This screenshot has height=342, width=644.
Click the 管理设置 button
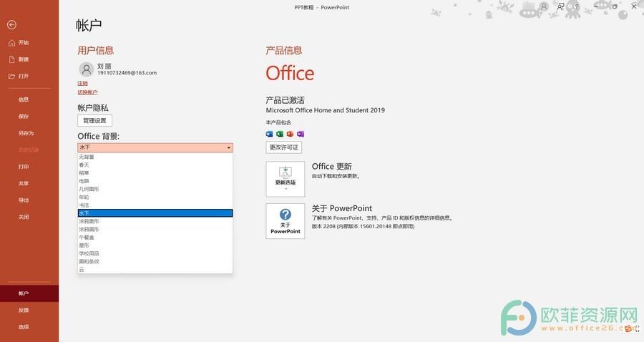click(x=94, y=121)
